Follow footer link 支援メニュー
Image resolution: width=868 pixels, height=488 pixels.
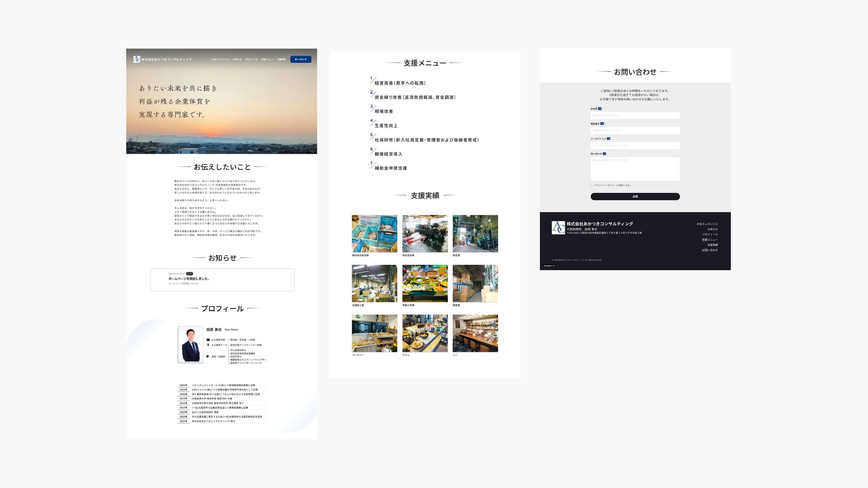tap(710, 240)
